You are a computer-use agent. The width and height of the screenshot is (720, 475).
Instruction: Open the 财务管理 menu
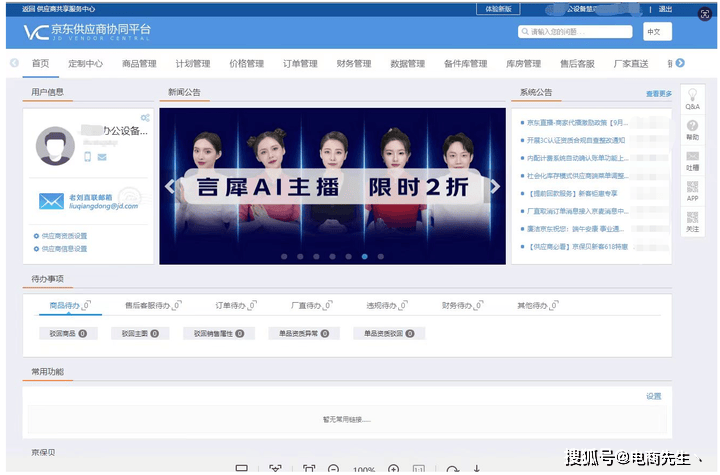click(x=354, y=63)
